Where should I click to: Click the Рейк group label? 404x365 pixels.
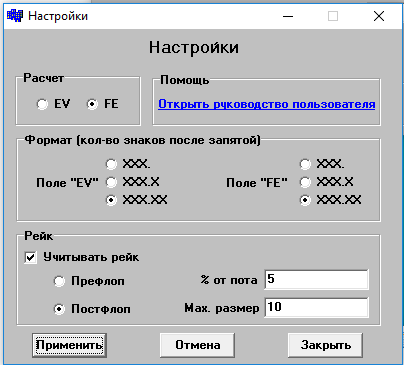(x=39, y=236)
